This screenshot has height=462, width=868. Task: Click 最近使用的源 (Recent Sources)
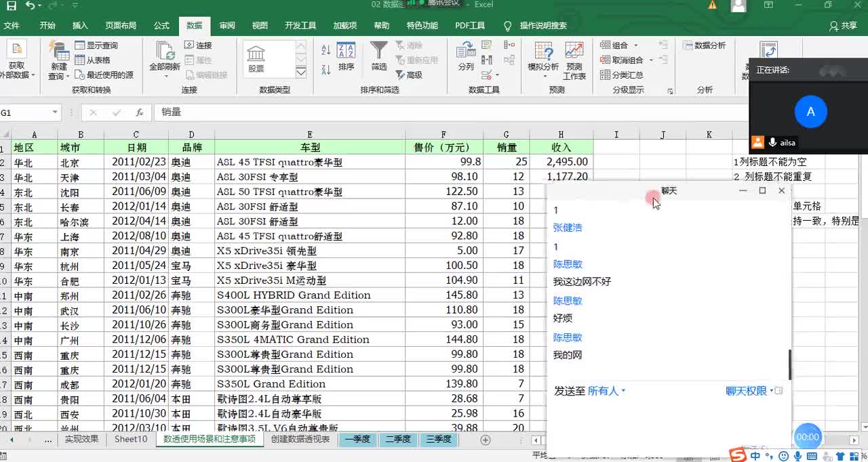click(104, 75)
